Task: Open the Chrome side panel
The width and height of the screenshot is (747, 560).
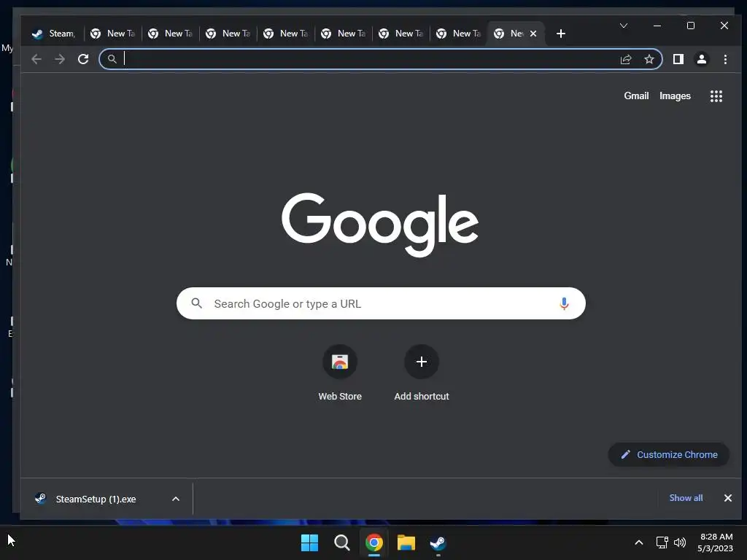Action: tap(678, 59)
